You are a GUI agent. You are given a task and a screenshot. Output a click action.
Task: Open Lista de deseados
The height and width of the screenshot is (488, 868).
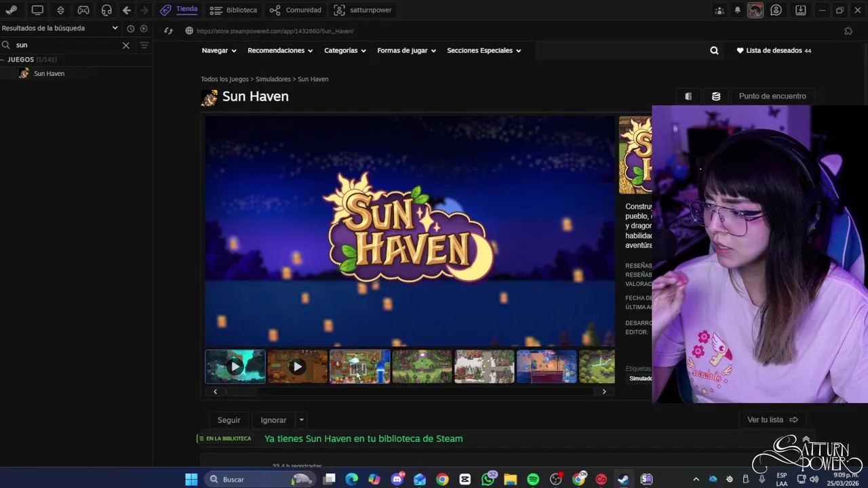coord(774,50)
